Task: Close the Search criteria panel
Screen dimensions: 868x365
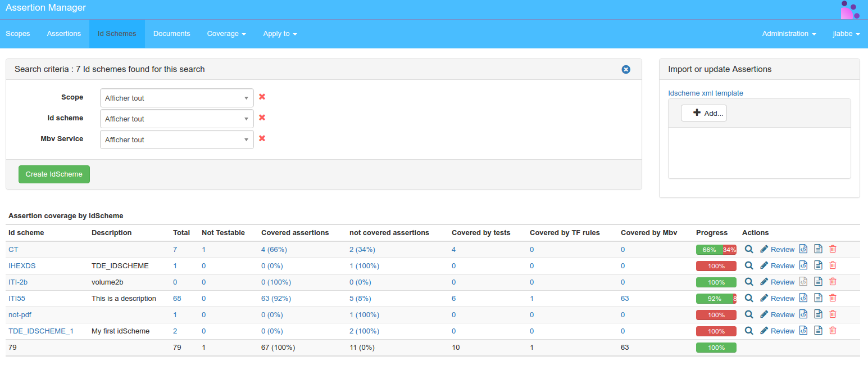Action: (x=626, y=69)
